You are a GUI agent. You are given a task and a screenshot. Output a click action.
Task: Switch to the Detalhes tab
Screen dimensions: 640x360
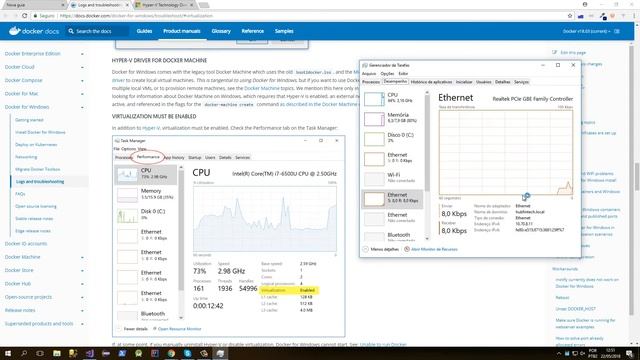[502, 82]
